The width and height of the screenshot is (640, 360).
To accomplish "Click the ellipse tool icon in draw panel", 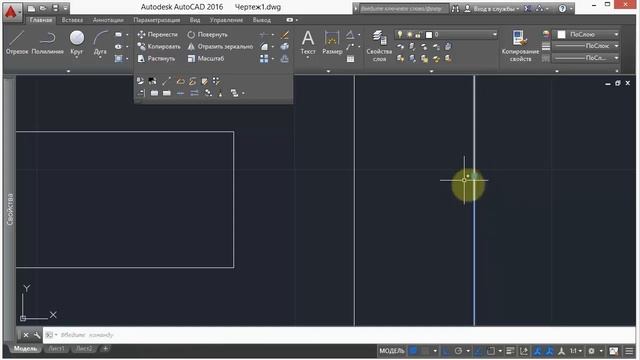I will coord(118,47).
